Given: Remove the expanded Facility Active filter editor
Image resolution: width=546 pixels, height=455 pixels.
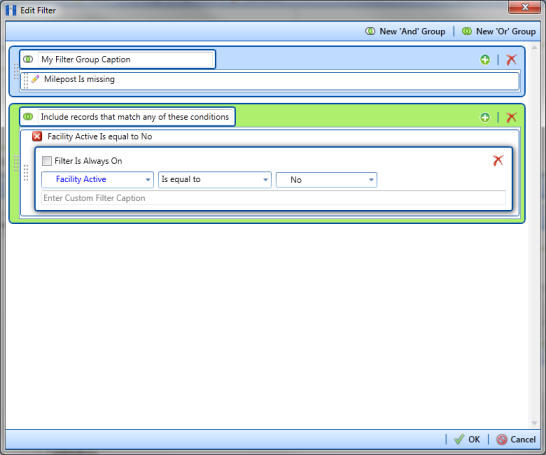Looking at the screenshot, I should [498, 160].
